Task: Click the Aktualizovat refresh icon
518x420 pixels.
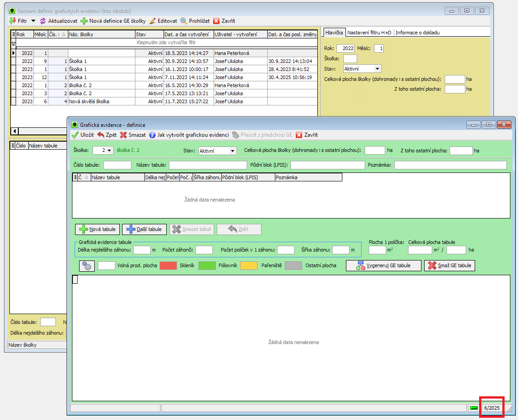Action: pyautogui.click(x=43, y=21)
